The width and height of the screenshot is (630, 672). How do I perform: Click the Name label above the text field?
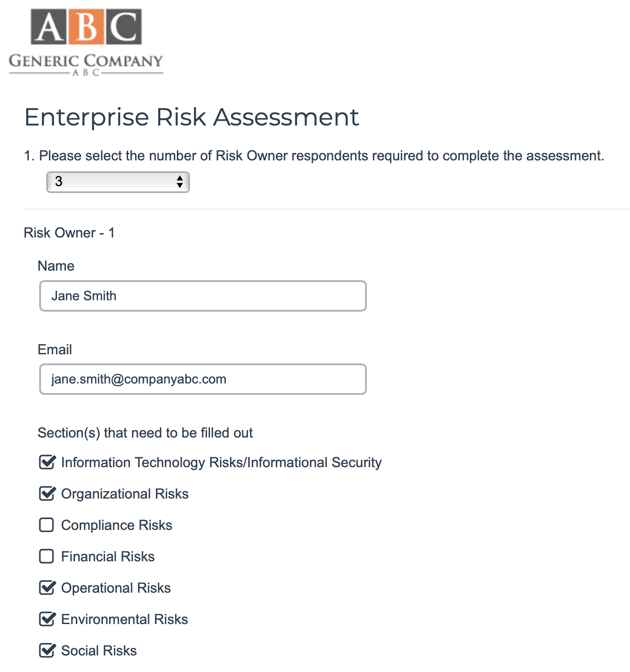[56, 266]
